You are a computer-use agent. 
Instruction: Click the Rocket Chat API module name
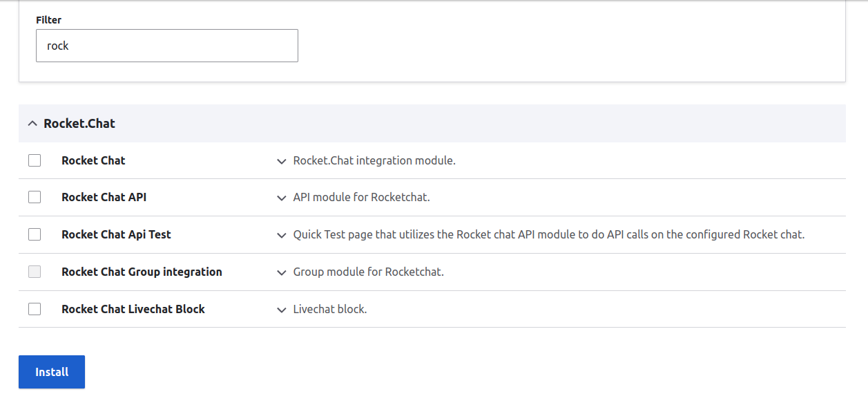[104, 197]
